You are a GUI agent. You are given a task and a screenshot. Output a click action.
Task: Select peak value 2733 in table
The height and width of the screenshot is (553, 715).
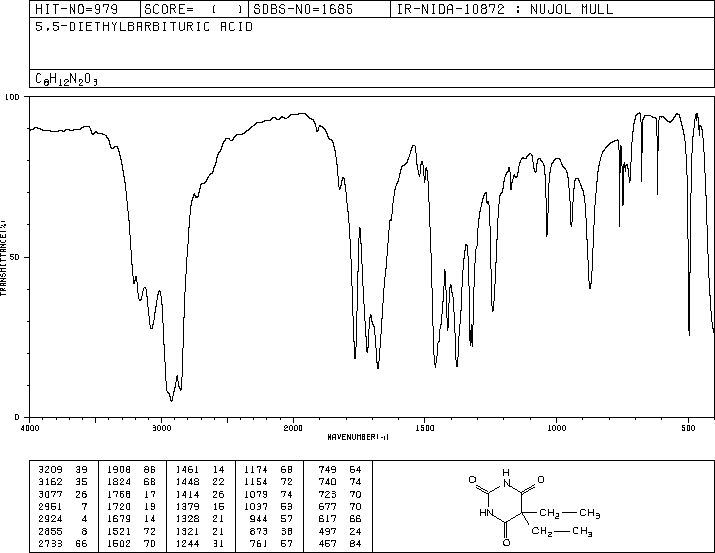[x=51, y=543]
